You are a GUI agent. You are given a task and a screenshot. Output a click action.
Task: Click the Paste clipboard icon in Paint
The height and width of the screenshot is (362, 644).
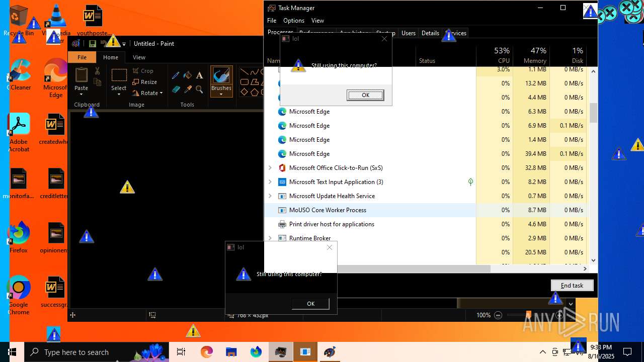tap(82, 75)
